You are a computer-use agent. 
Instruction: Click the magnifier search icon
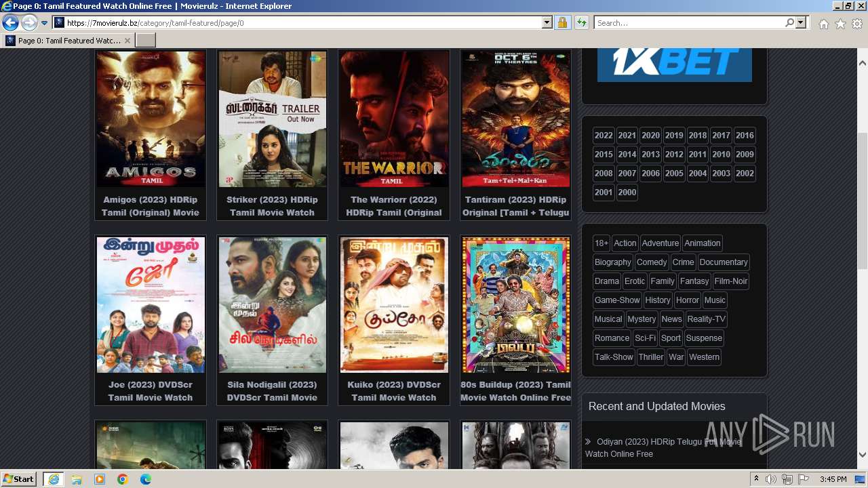click(x=789, y=23)
